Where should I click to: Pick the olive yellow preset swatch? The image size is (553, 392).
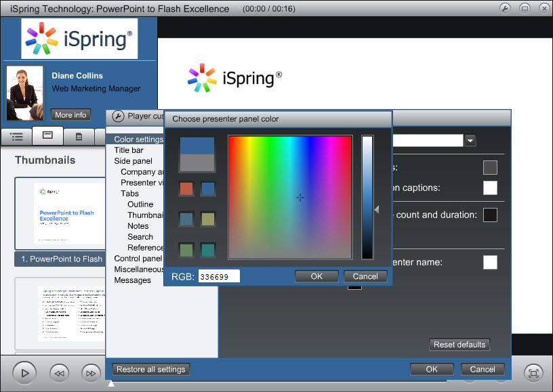[x=208, y=219]
